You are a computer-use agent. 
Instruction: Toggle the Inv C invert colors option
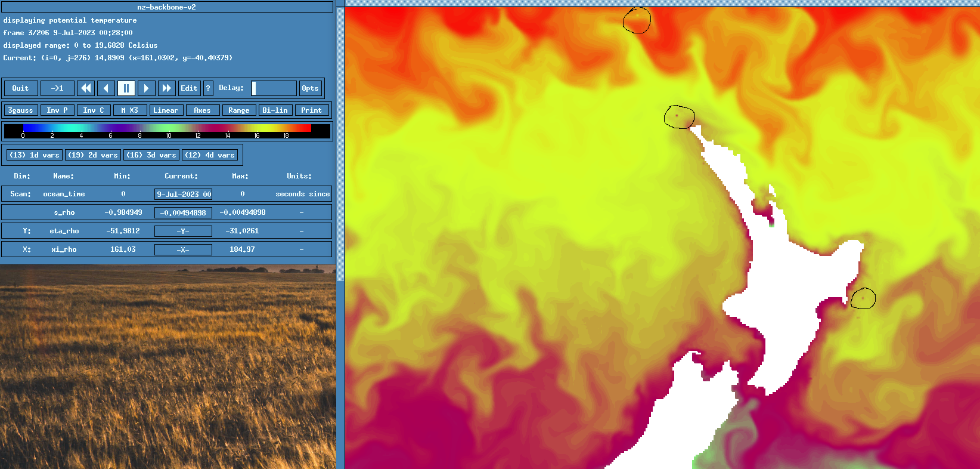coord(94,110)
